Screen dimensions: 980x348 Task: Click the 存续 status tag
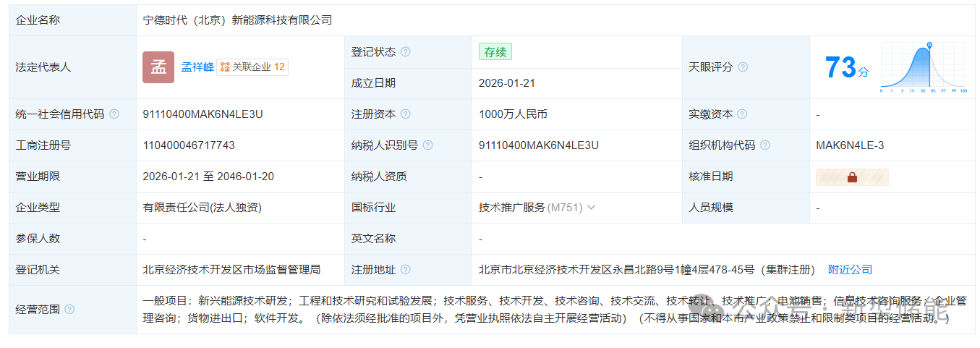(x=495, y=52)
